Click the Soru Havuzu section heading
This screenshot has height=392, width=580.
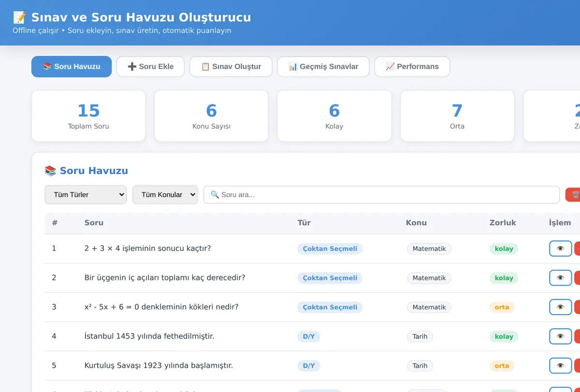point(87,171)
